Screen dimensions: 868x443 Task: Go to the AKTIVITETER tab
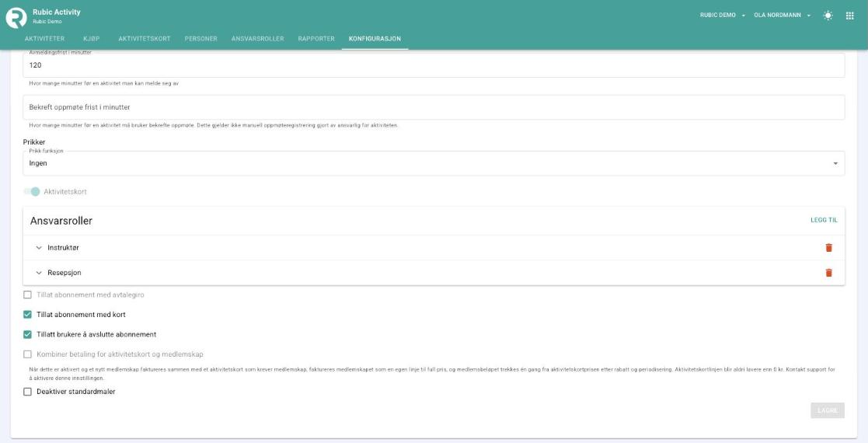(45, 39)
